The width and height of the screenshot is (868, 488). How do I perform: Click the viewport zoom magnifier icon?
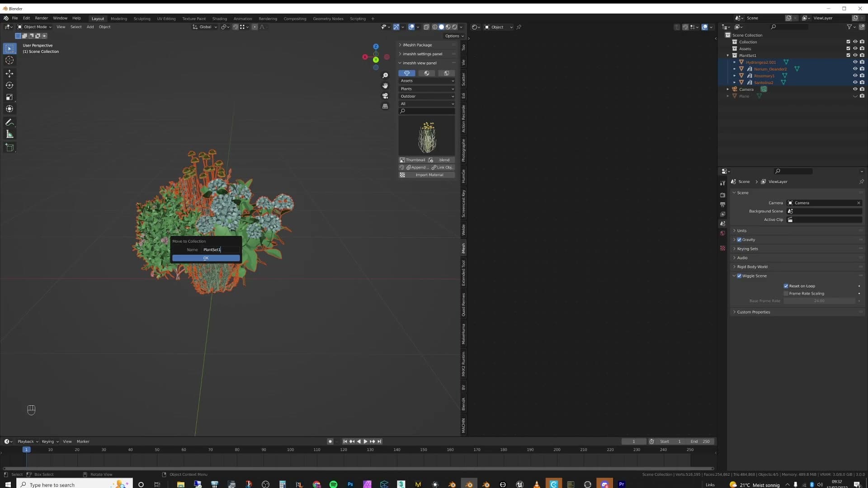(385, 75)
